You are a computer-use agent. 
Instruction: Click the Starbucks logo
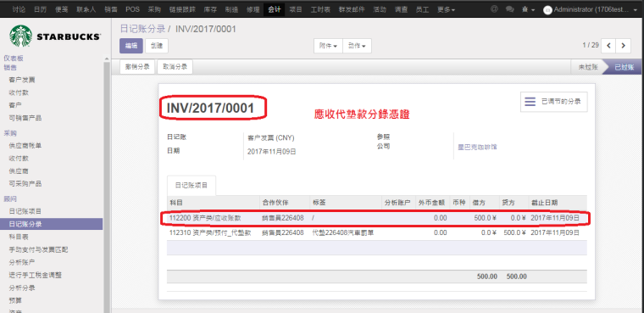click(x=55, y=36)
